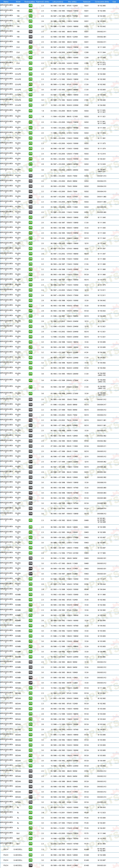This screenshot has width=119, height=868.
Task: Click petrol icon in SL M 103.984 row
Action: 31,818
